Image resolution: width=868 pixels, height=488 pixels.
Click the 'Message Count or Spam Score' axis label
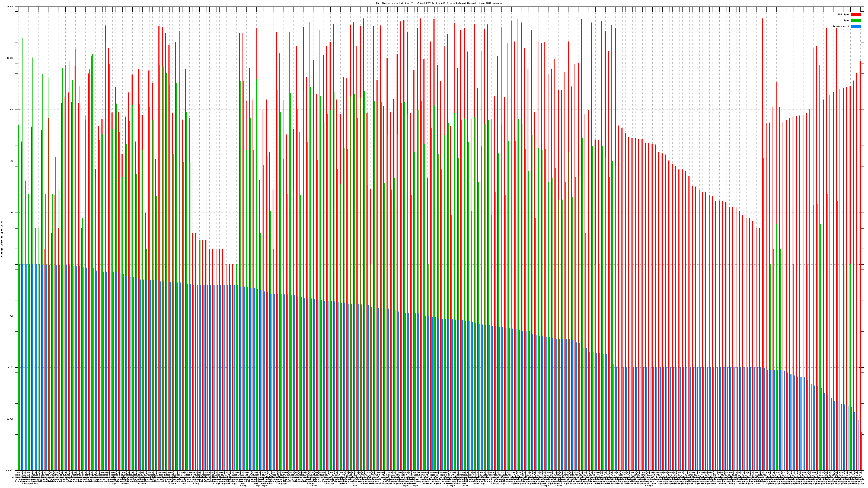[2, 239]
